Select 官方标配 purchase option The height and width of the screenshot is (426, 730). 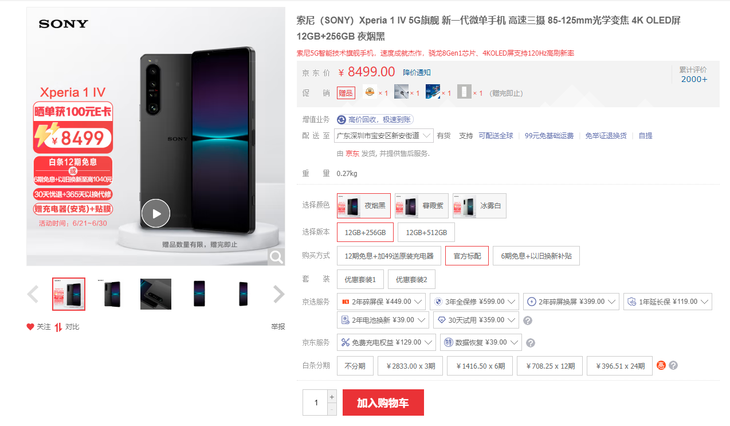(x=467, y=256)
